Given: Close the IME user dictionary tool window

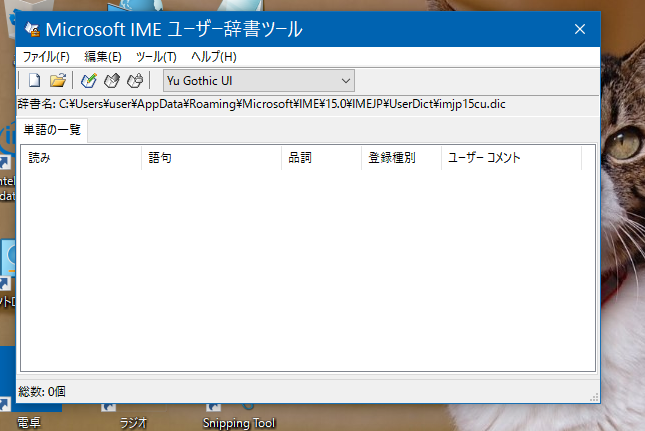Looking at the screenshot, I should click(580, 29).
